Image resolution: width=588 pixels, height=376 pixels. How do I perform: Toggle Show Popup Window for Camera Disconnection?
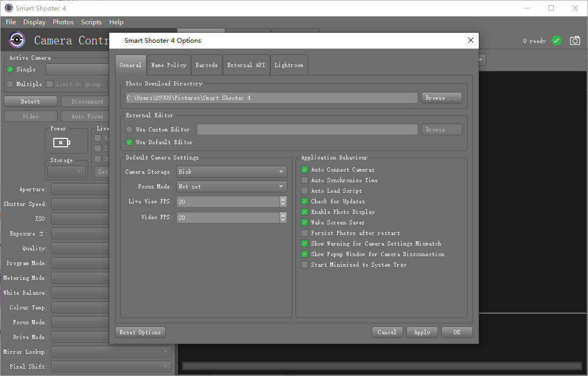click(x=305, y=254)
